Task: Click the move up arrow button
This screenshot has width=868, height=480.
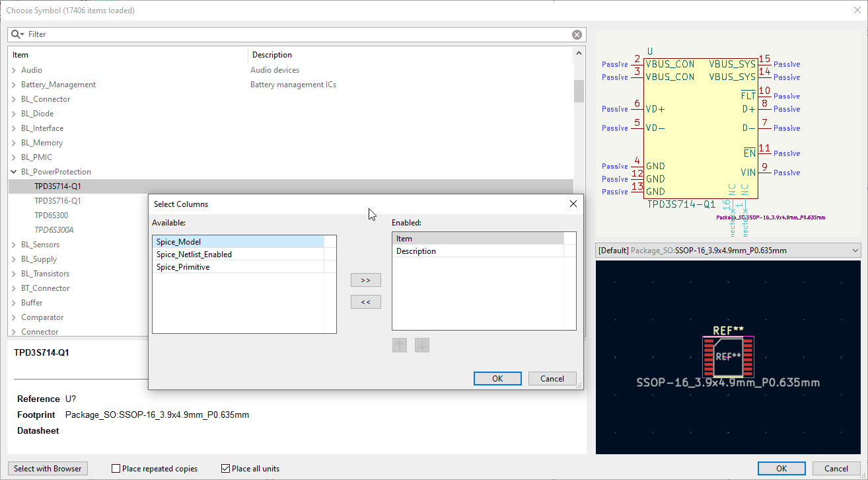Action: [399, 345]
